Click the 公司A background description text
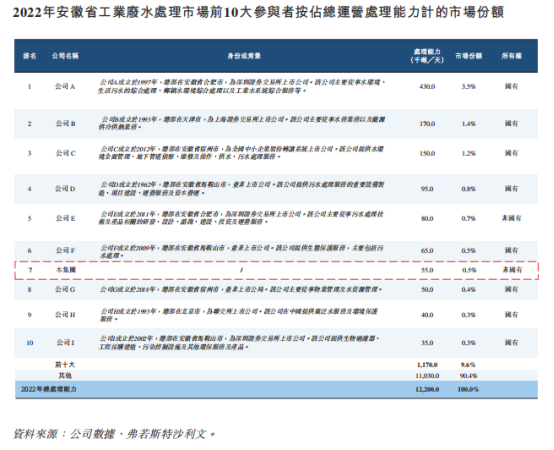Screen dimensions: 554x450 tap(241, 87)
